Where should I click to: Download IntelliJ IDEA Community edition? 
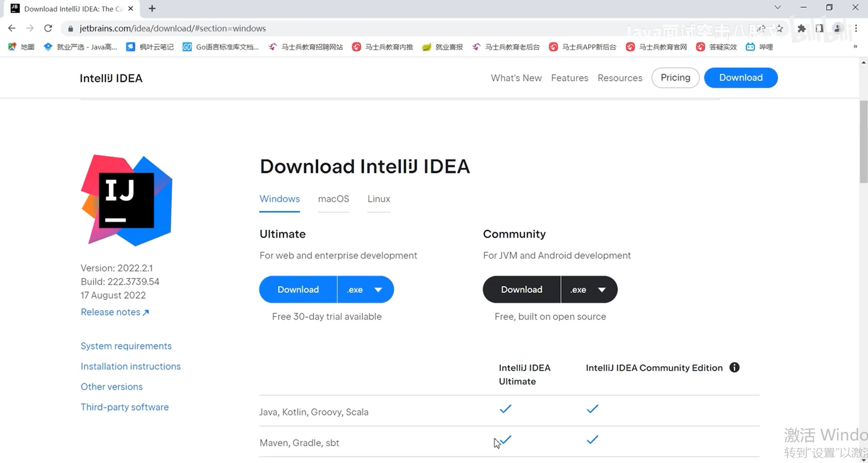(x=522, y=289)
